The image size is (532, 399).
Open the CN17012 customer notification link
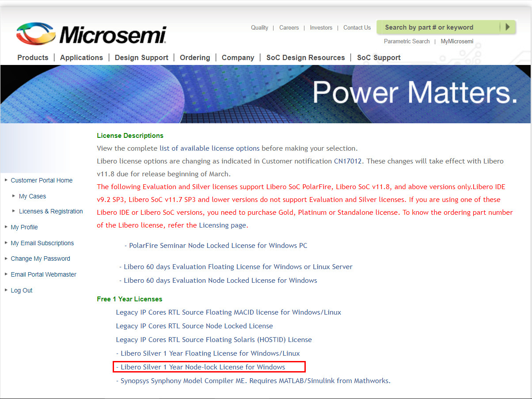point(348,161)
